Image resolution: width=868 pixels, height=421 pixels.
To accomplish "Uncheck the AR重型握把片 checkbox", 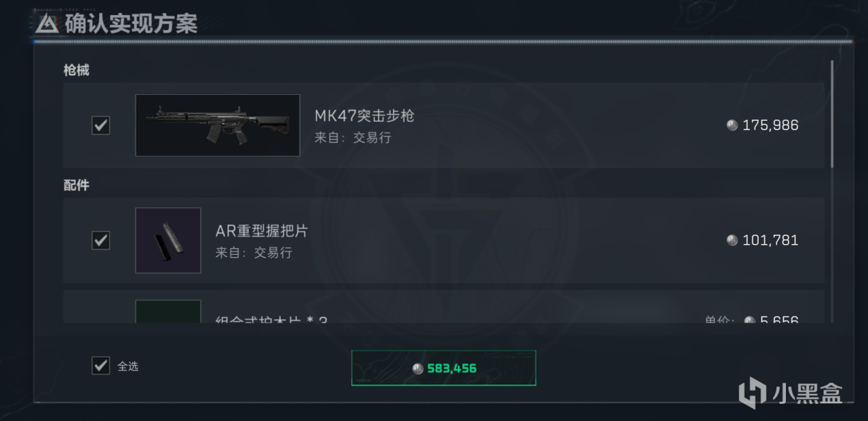I will (101, 240).
